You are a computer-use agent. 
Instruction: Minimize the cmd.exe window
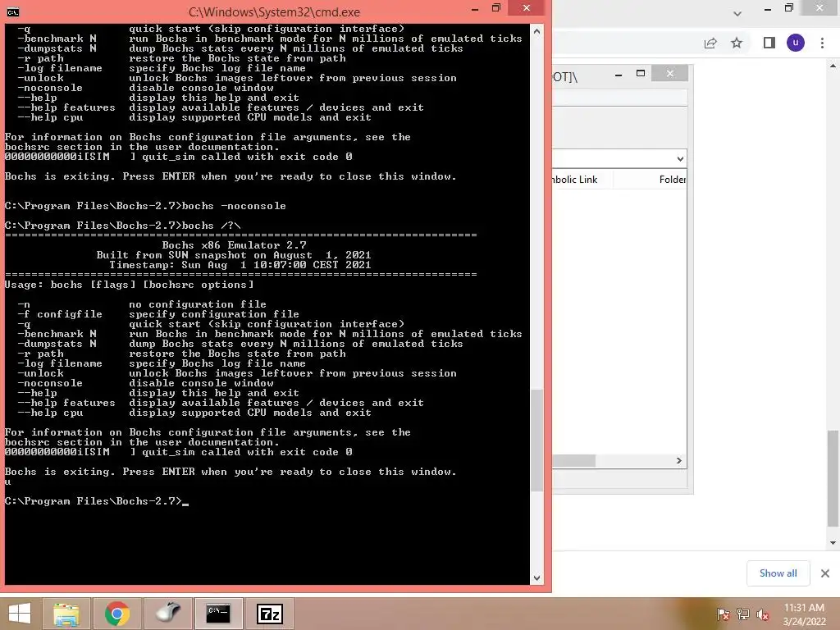pos(475,9)
